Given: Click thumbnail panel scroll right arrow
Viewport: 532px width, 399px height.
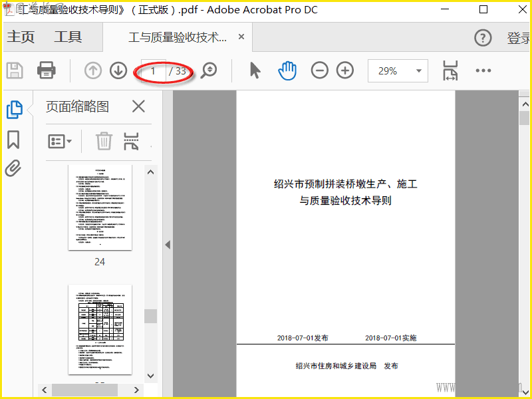Looking at the screenshot, I should coord(136,390).
